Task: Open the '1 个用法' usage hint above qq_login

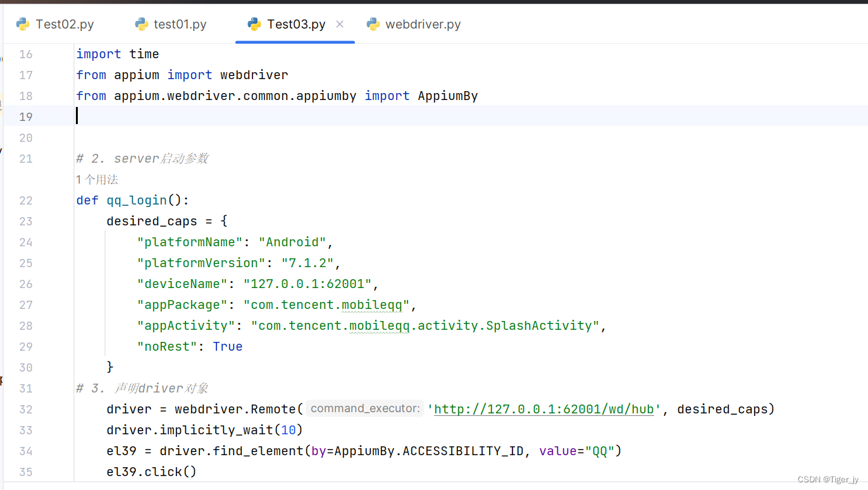Action: pos(97,179)
